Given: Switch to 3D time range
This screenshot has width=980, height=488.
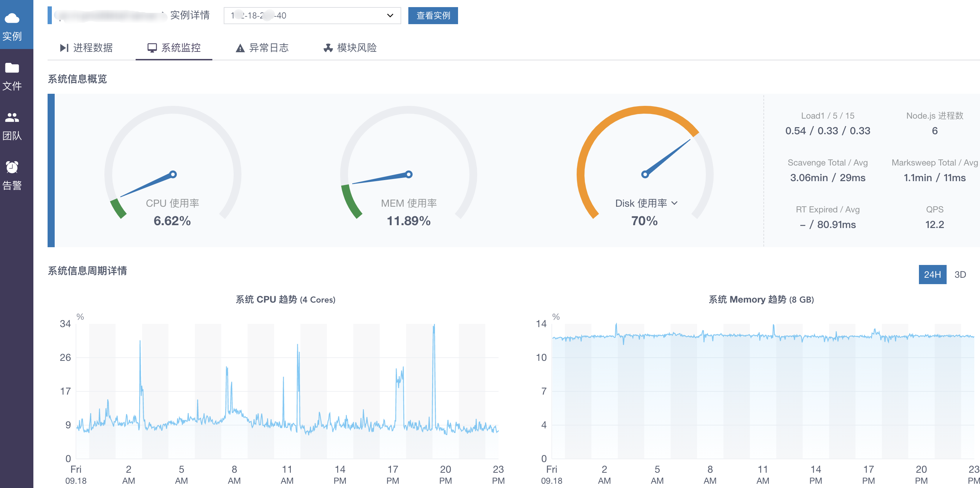Looking at the screenshot, I should [960, 275].
